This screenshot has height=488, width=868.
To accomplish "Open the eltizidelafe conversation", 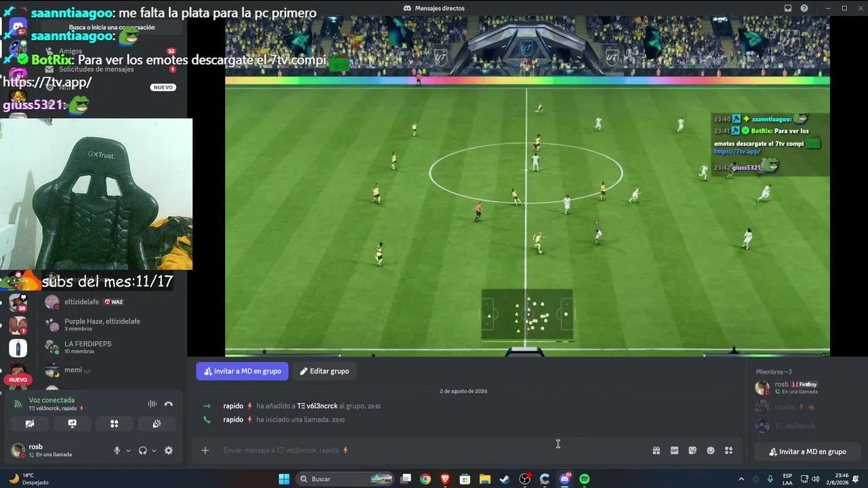I will (x=108, y=302).
